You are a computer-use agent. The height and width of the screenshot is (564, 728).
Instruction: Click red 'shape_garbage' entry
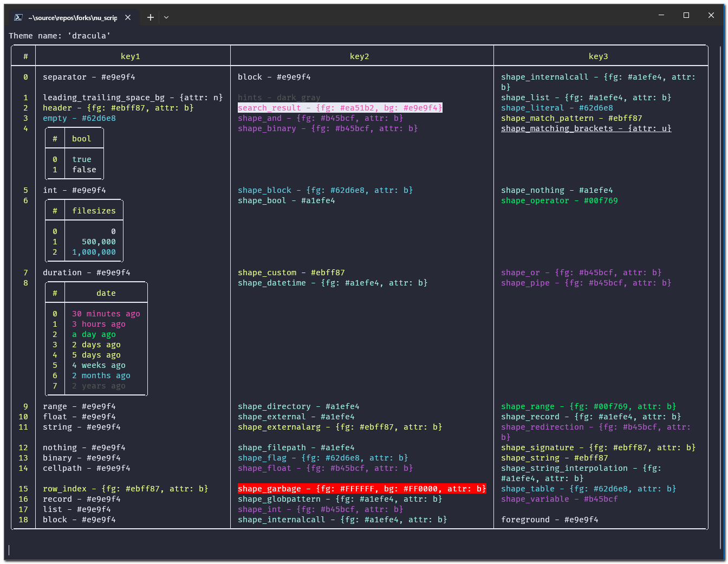(x=362, y=489)
